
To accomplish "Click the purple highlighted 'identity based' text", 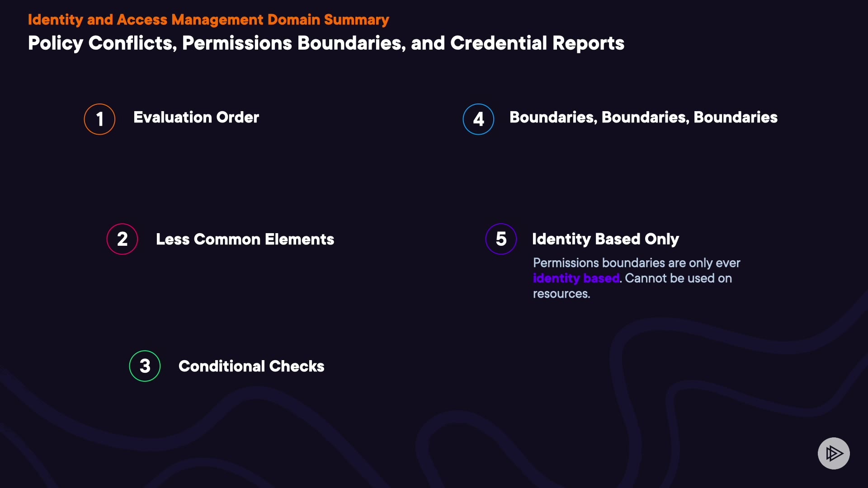I will [576, 278].
